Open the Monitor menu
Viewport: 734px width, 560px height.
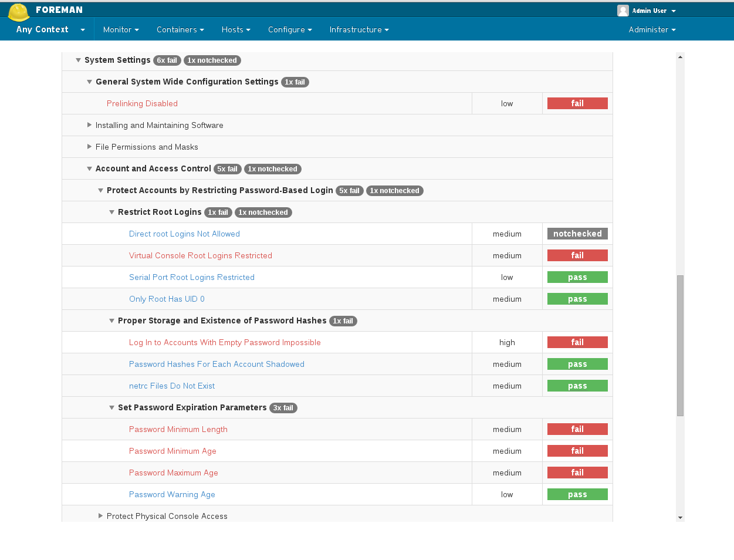[121, 29]
